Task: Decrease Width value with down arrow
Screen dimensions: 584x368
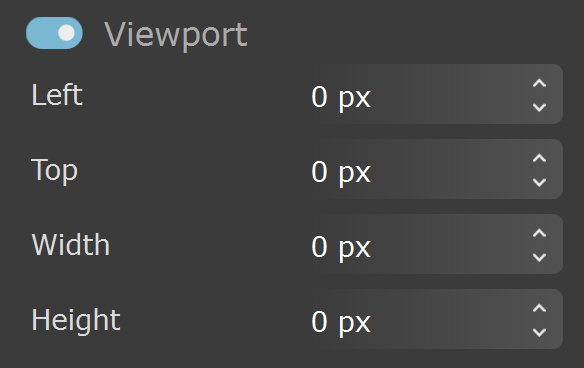Action: pyautogui.click(x=539, y=257)
